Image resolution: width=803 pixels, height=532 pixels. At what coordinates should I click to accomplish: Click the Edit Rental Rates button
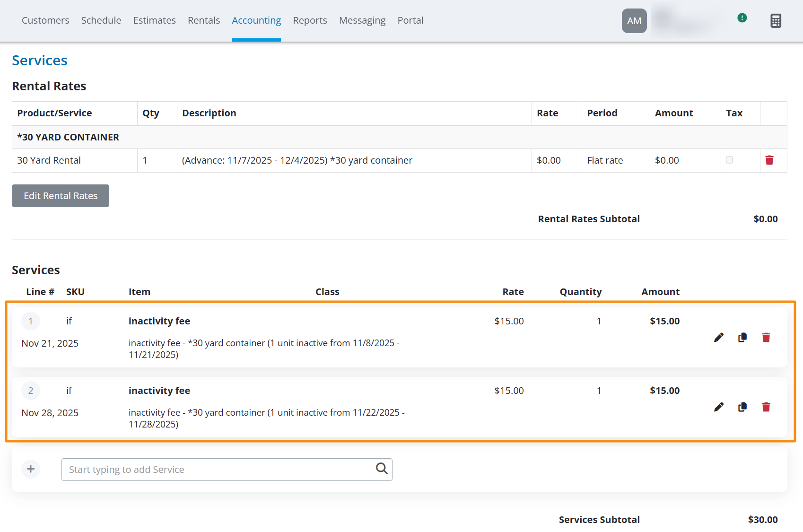click(61, 196)
